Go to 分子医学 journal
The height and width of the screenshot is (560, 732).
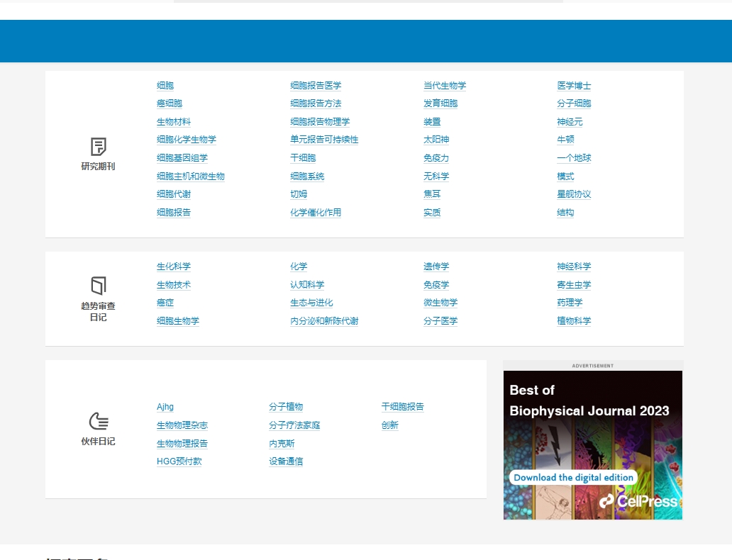[440, 320]
